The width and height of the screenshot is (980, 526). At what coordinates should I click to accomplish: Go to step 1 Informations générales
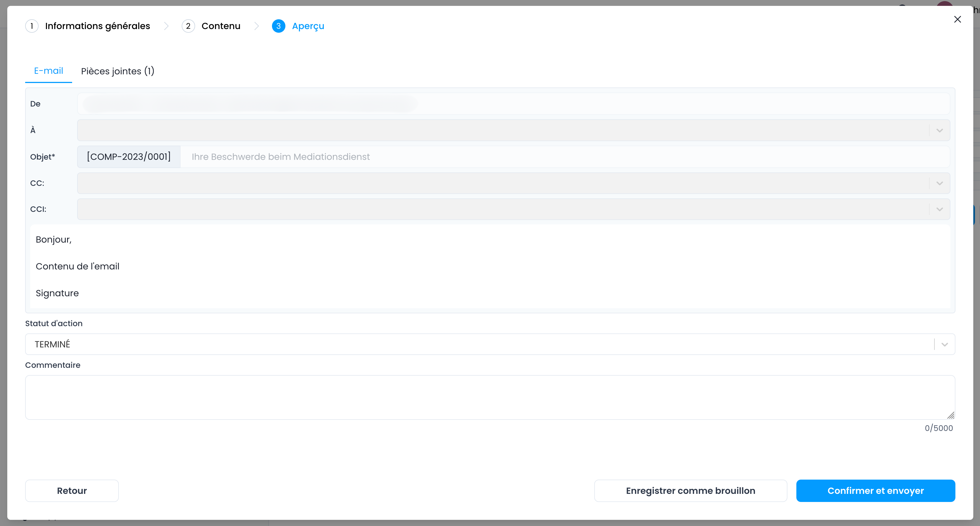click(x=97, y=26)
